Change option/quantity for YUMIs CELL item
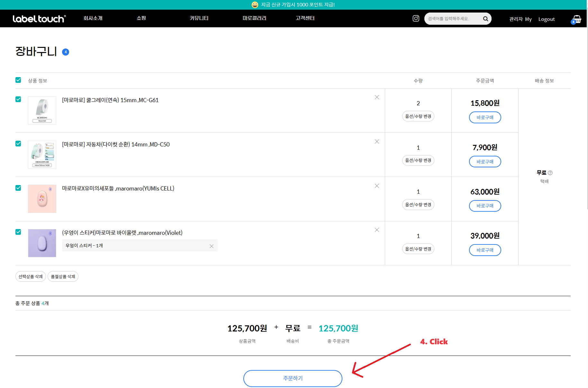This screenshot has height=388, width=588. coord(418,205)
